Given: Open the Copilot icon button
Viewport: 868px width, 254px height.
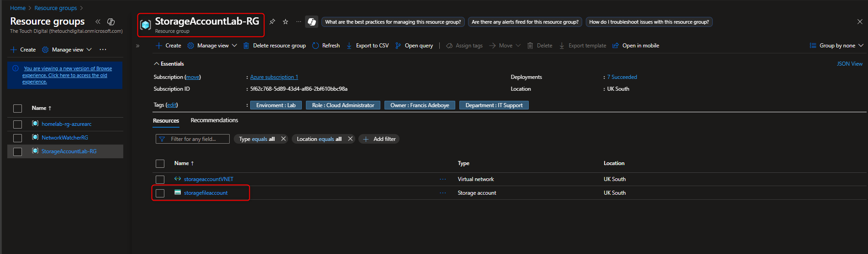Looking at the screenshot, I should pyautogui.click(x=312, y=21).
